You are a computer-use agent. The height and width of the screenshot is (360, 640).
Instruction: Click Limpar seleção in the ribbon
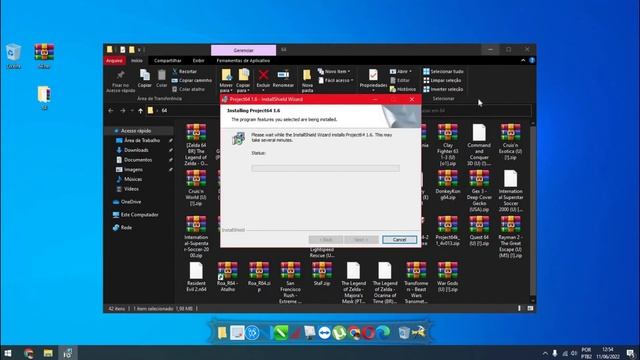pyautogui.click(x=442, y=80)
